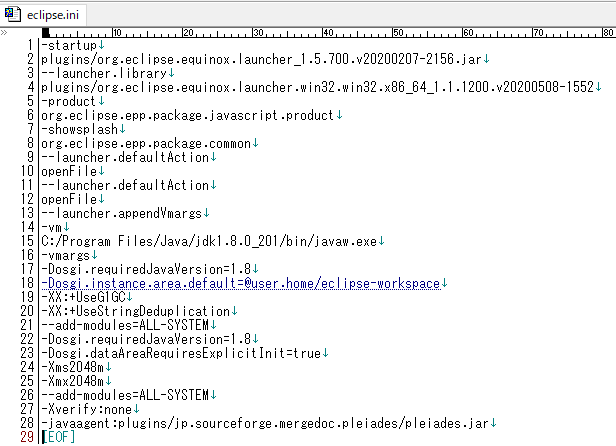Click org.eclipse.epp.package.javascript.product text
Screen dimensions: 616x446
click(x=188, y=116)
